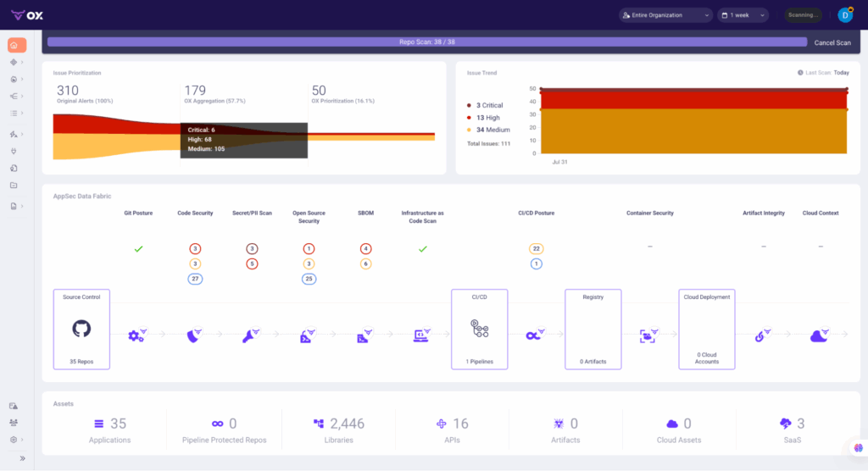Open the Home dashboard in the sidebar
Screen dimensions: 868x471
pos(15,45)
